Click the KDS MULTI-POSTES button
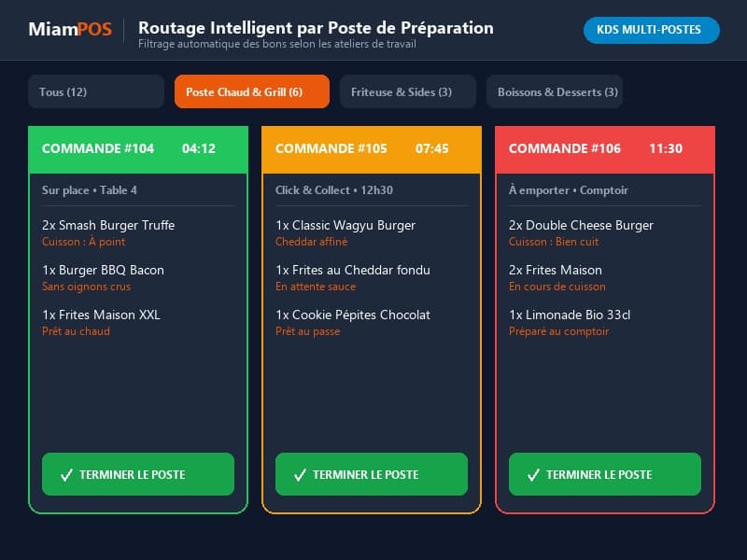Image resolution: width=747 pixels, height=560 pixels. click(651, 30)
